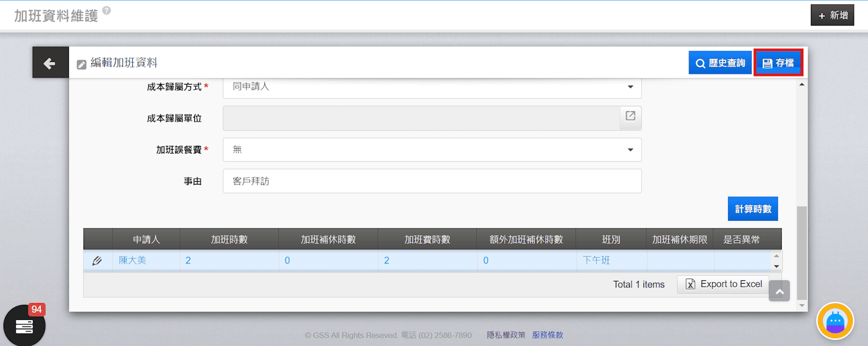Click the edit icon beside 編輯加班資料 title
Image resolution: width=868 pixels, height=346 pixels.
[x=81, y=65]
